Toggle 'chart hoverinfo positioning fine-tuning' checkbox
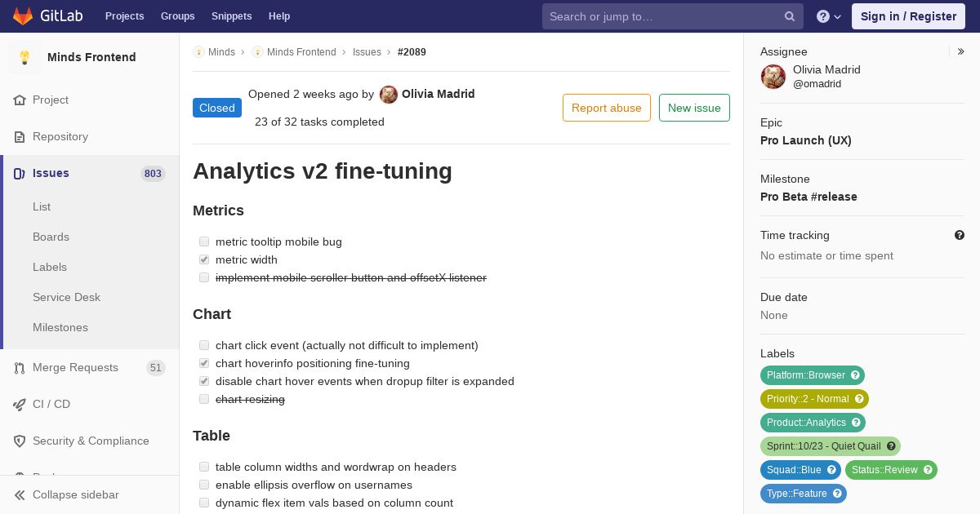Image resolution: width=980 pixels, height=514 pixels. point(204,364)
